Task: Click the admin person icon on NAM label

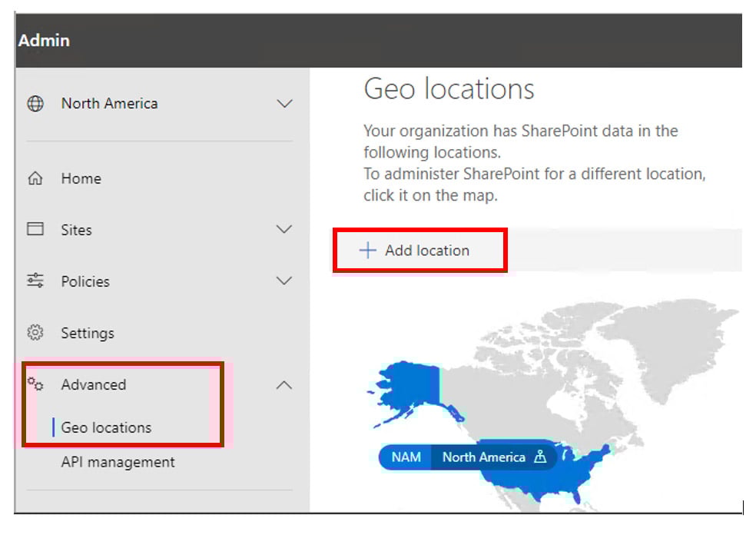Action: point(540,457)
